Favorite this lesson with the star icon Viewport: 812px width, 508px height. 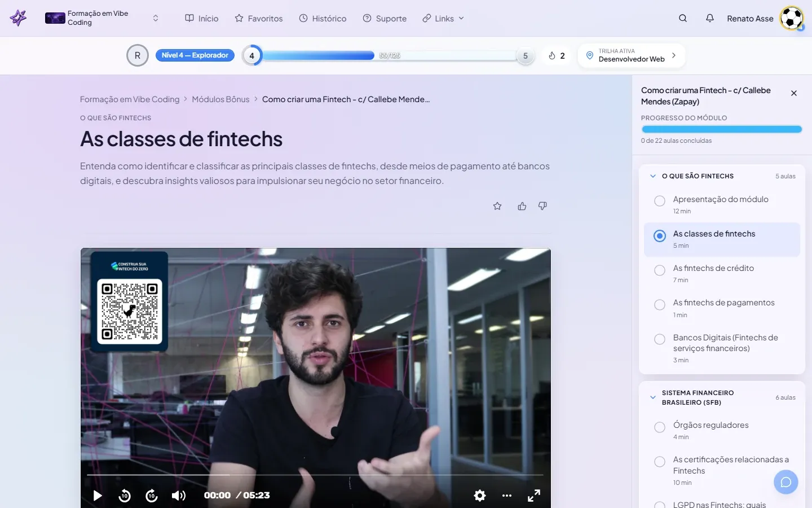tap(497, 206)
